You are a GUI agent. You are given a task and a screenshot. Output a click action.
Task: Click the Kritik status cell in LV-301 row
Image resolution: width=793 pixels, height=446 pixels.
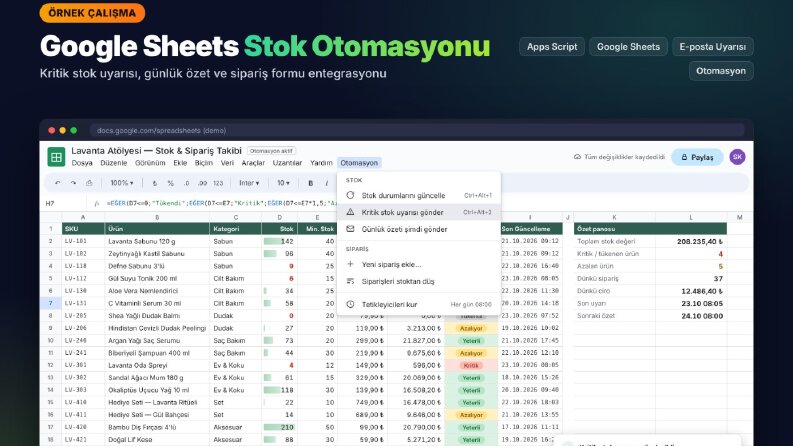471,365
